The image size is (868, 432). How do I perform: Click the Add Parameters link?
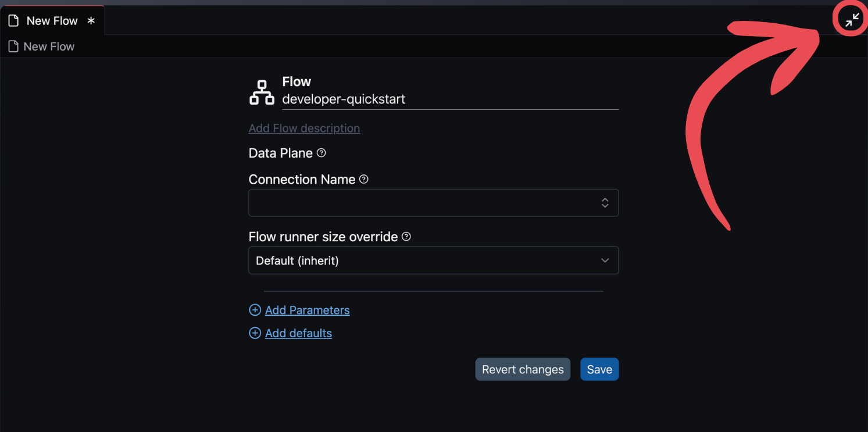307,310
